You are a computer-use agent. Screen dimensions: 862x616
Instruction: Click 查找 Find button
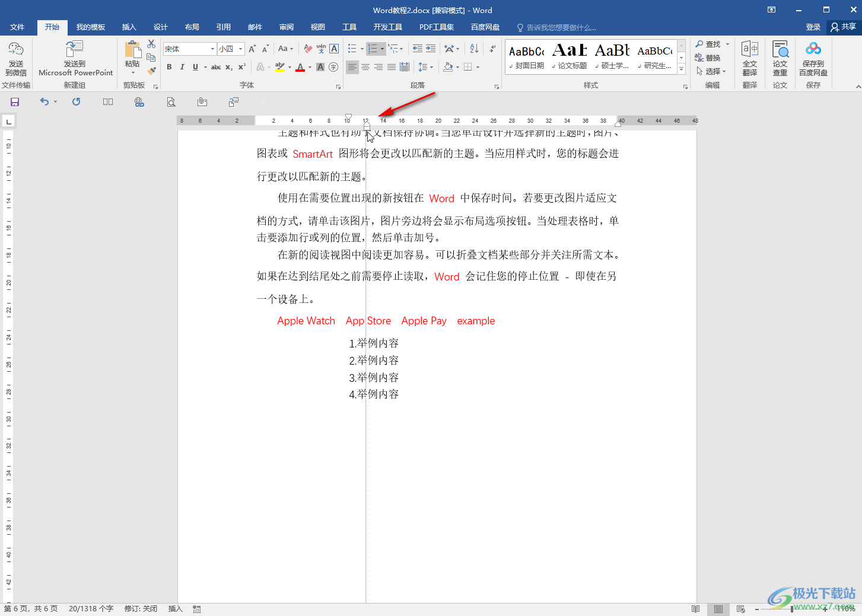pos(708,44)
